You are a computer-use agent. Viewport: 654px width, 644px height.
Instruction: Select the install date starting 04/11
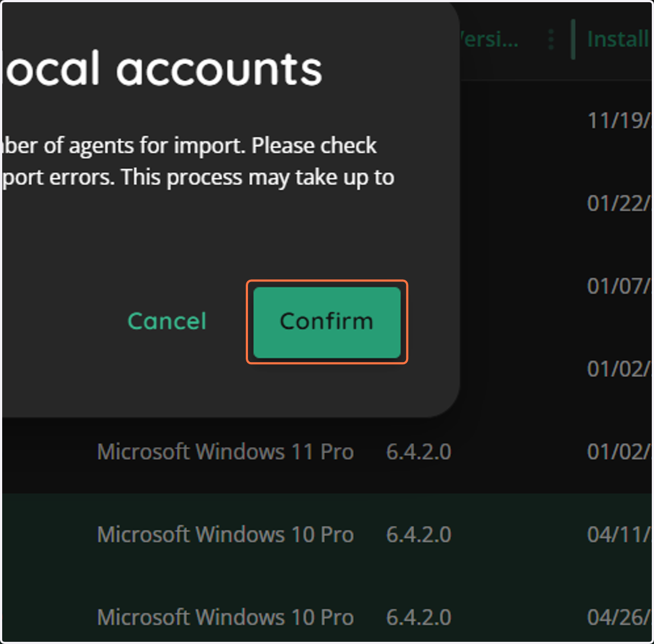pos(619,534)
